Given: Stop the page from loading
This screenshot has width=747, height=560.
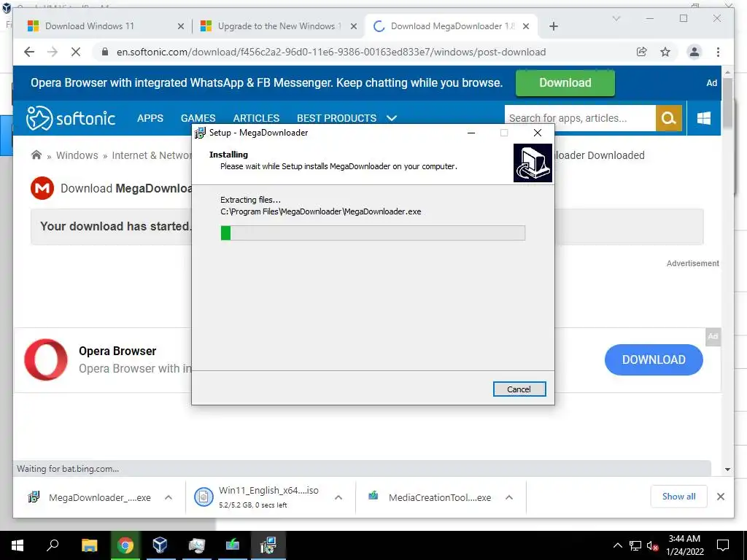Looking at the screenshot, I should [x=76, y=52].
